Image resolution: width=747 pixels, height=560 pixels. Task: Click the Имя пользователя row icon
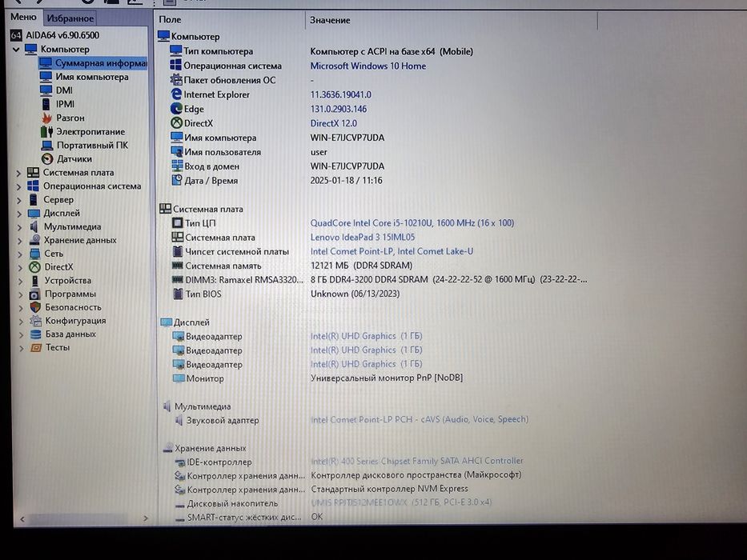pyautogui.click(x=177, y=152)
